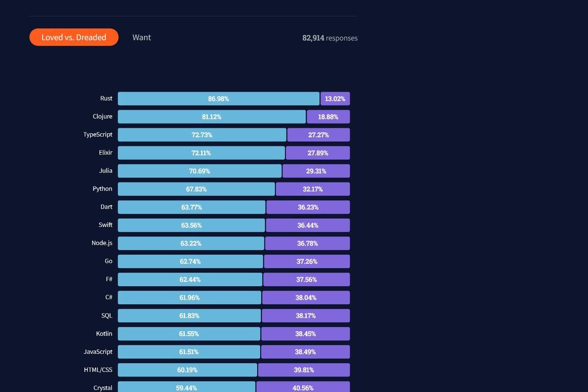Click Python's 67.83% loved bar
This screenshot has width=588, height=392.
tap(196, 189)
